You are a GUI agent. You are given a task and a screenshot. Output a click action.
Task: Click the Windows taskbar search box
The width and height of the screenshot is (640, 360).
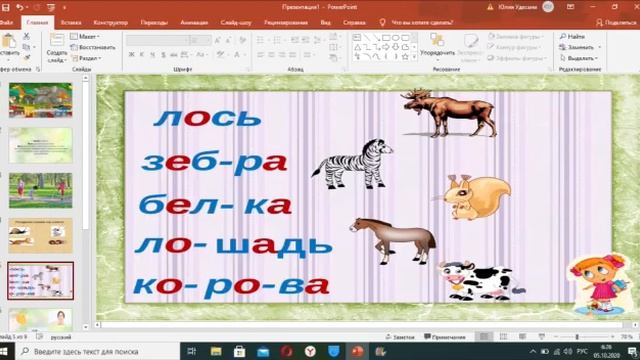(98, 351)
